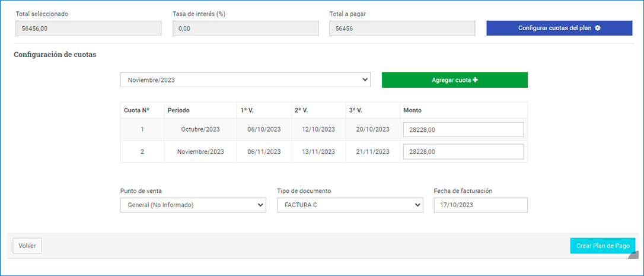Click the Total seleccionado field
The image size is (644, 276).
(x=88, y=28)
